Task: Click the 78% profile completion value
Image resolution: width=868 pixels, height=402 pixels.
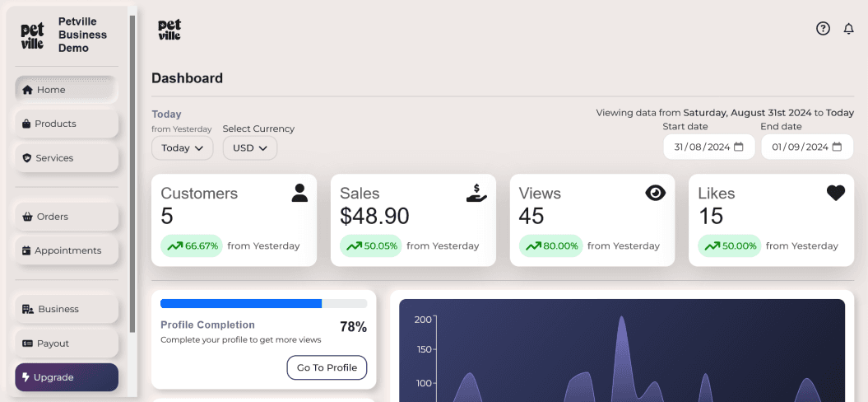Action: 353,327
